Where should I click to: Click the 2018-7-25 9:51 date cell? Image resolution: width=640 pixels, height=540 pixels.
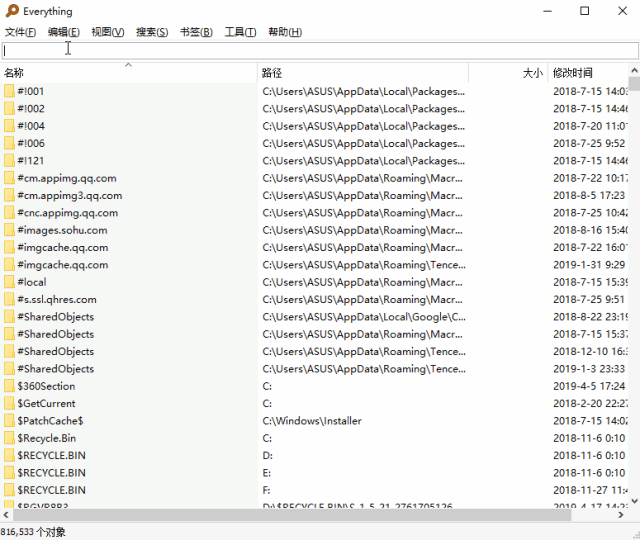point(589,299)
